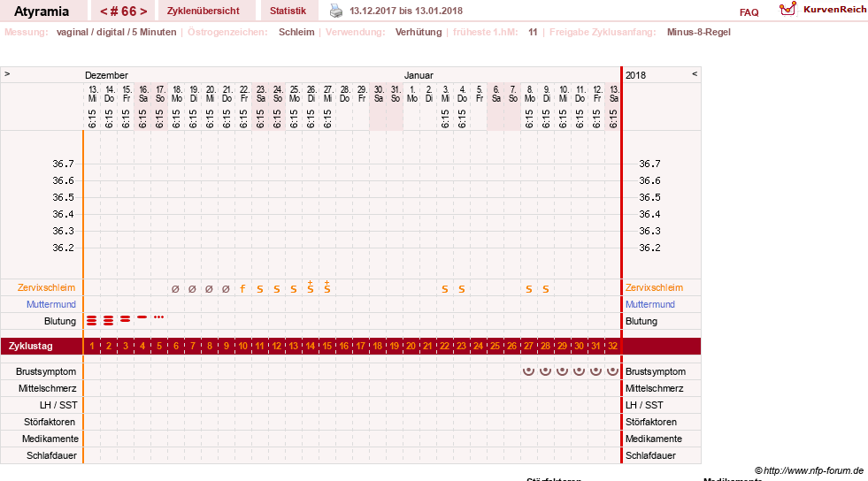This screenshot has width=868, height=481.
Task: Click the ø mucus symbol on 19. Di
Action: point(192,288)
